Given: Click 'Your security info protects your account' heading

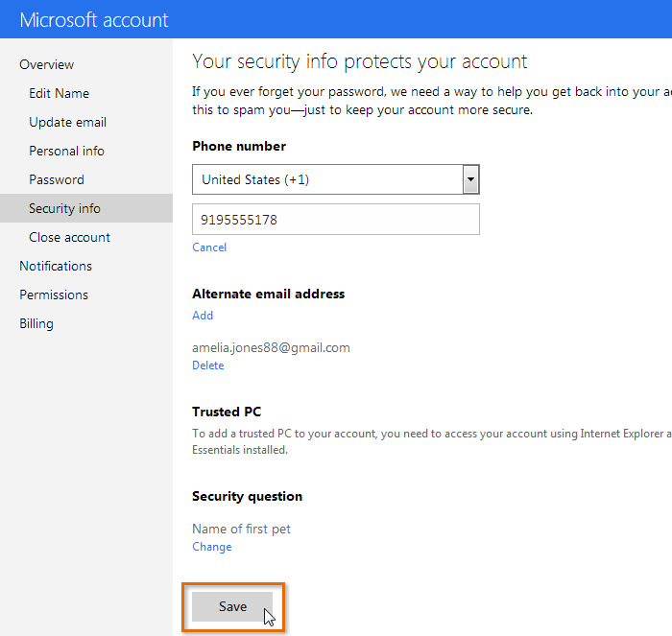Looking at the screenshot, I should (x=360, y=61).
